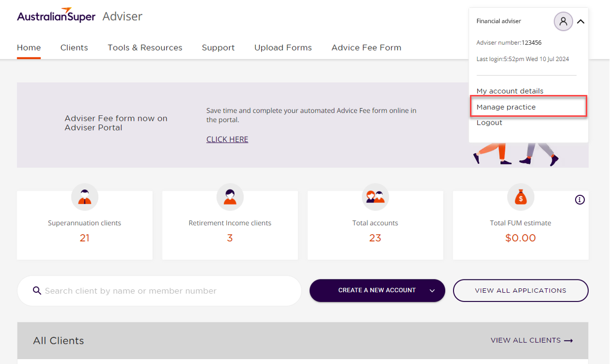Screen dimensions: 610x364
Task: Expand the Create a New Account dropdown arrow
Action: point(432,291)
